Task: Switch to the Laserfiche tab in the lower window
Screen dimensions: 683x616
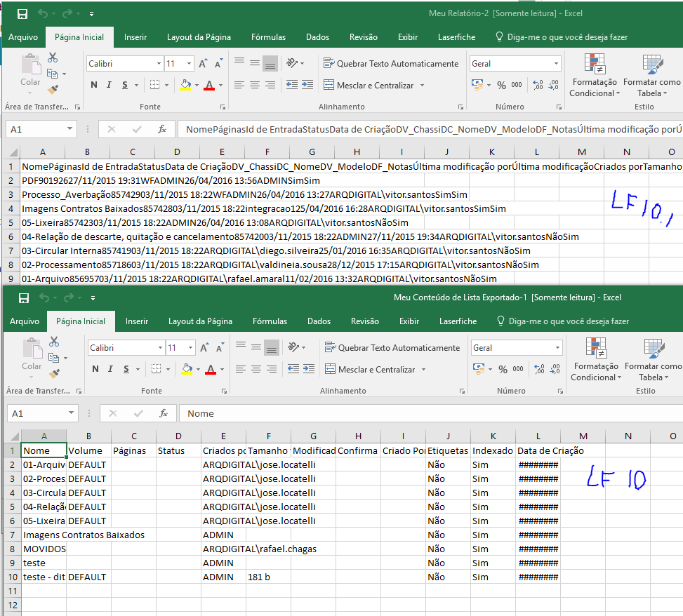Action: [x=458, y=321]
